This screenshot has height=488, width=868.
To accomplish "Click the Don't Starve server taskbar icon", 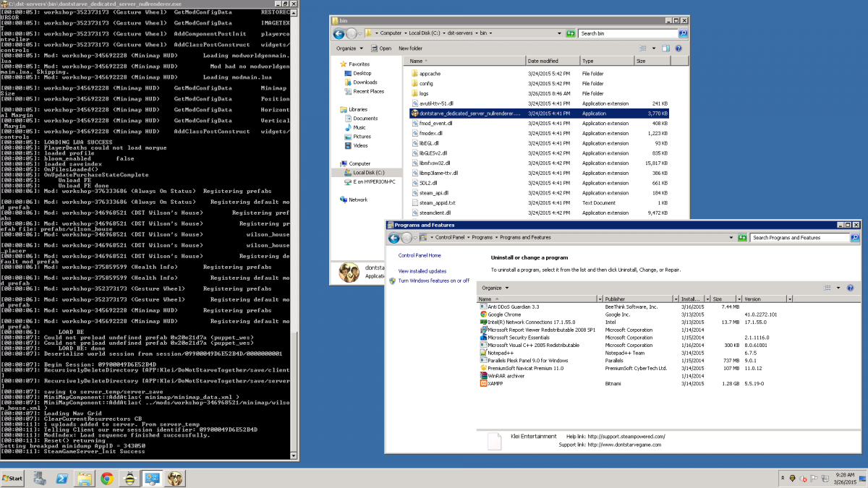I will [x=175, y=478].
